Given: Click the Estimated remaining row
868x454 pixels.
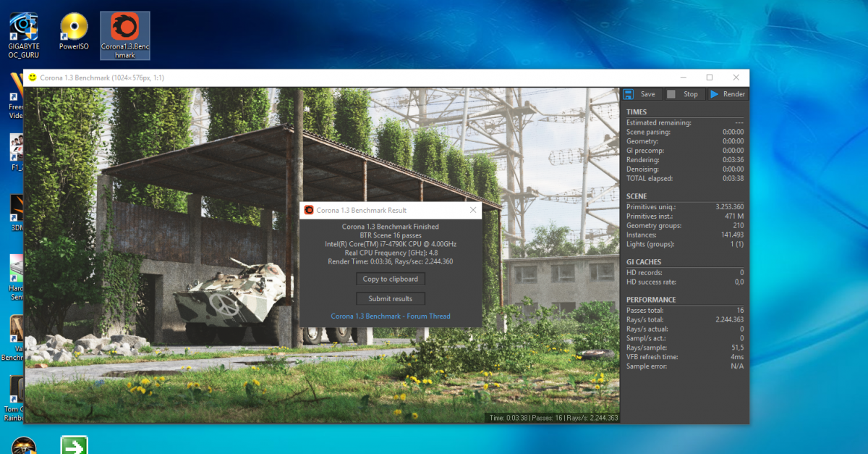Looking at the screenshot, I should tap(684, 122).
